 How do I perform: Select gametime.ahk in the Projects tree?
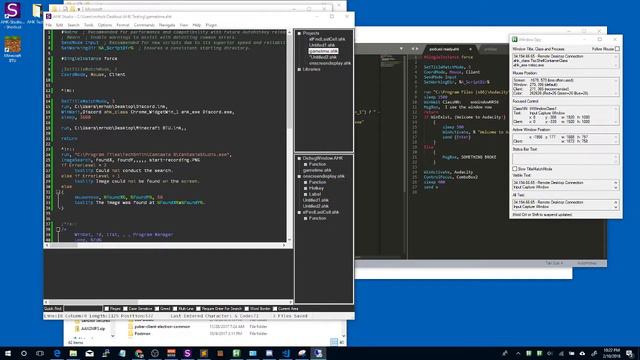pos(323,51)
